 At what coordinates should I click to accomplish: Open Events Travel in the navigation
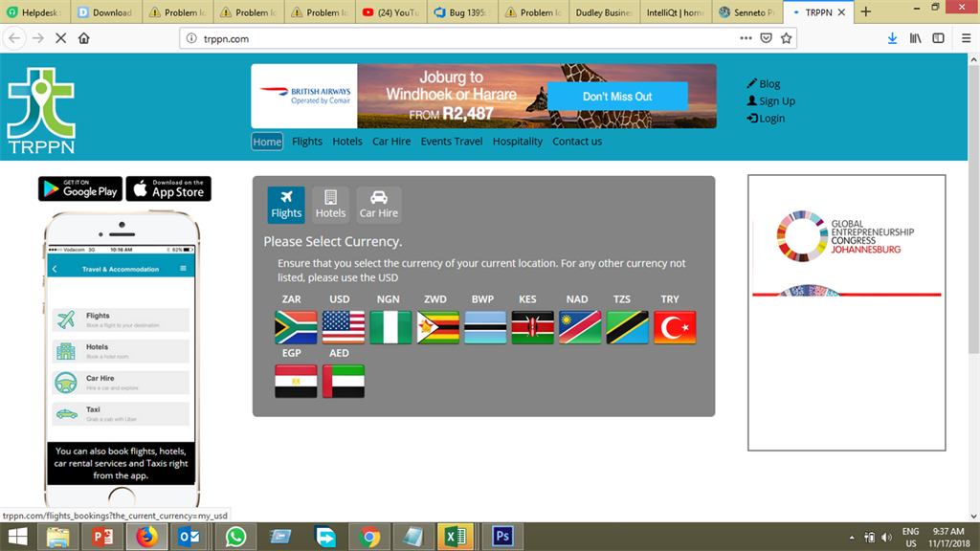452,142
